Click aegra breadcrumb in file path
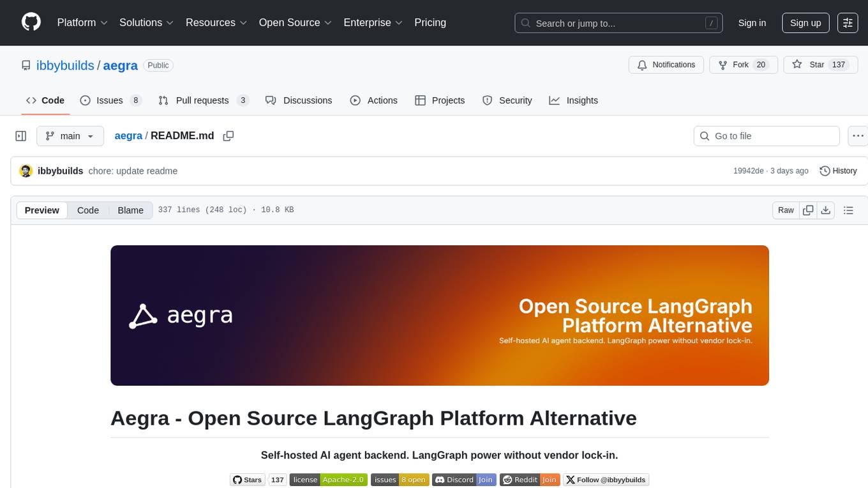This screenshot has height=488, width=868. coord(128,136)
